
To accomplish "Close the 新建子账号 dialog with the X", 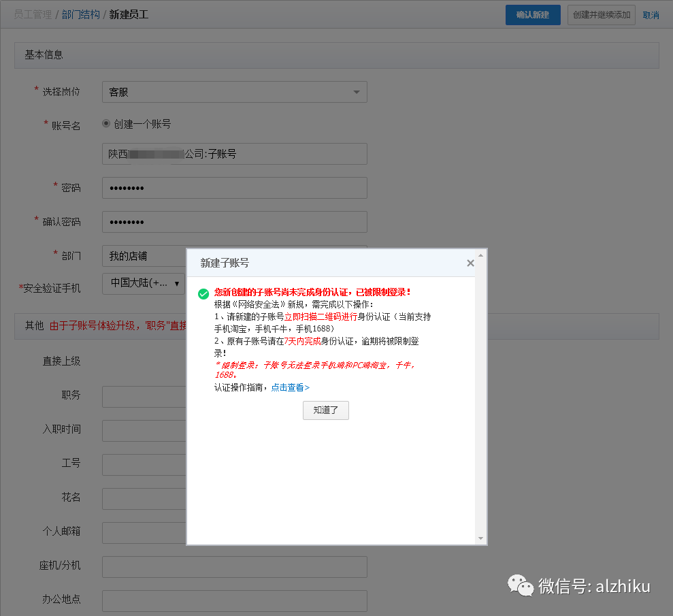I will (470, 263).
